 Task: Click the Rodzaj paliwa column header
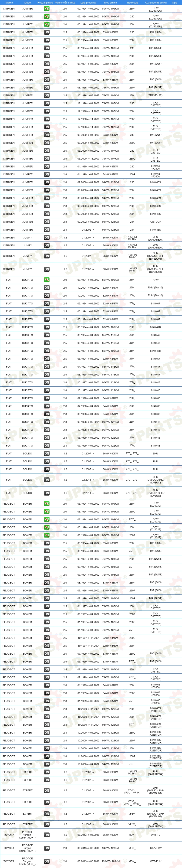45,2
